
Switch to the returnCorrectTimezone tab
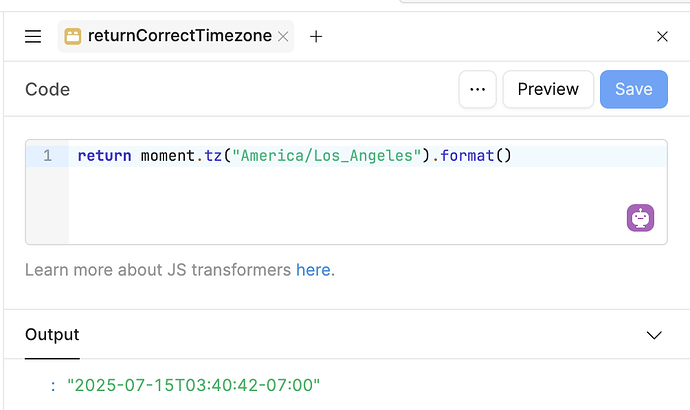click(180, 37)
